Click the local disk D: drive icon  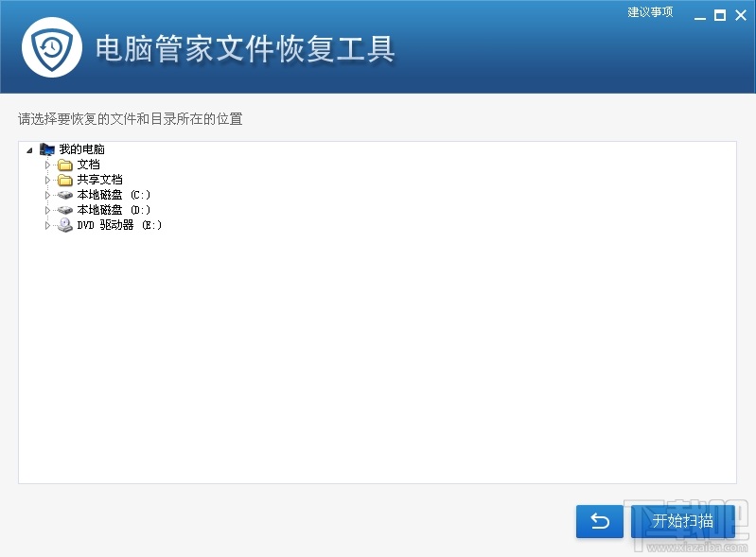pos(65,210)
